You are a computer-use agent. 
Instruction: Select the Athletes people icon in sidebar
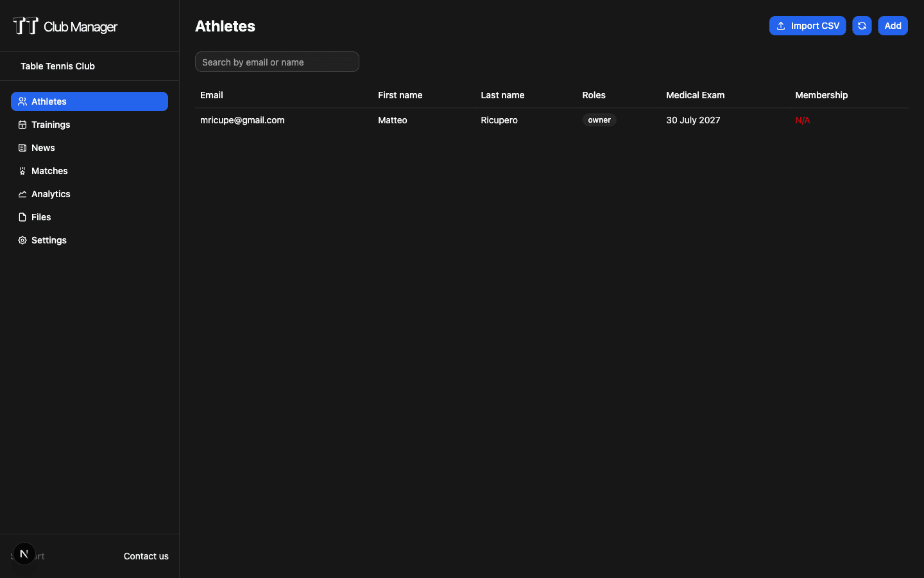pos(22,101)
